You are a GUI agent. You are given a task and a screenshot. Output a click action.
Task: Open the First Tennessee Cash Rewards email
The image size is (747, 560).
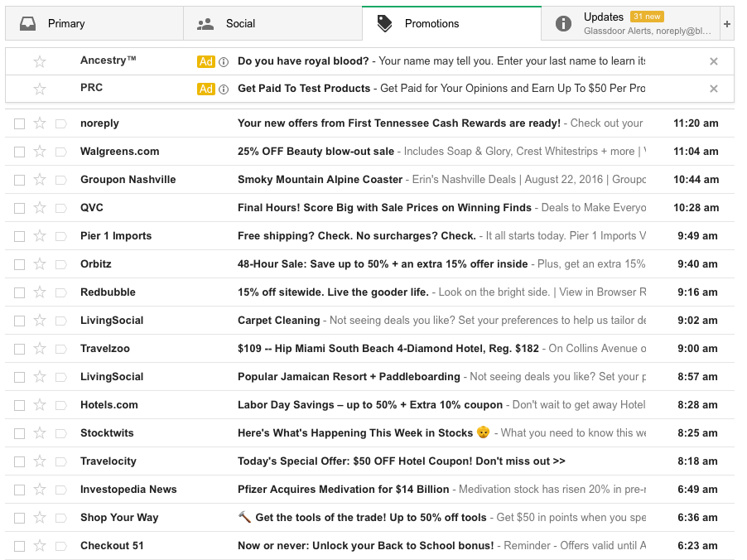[369, 123]
